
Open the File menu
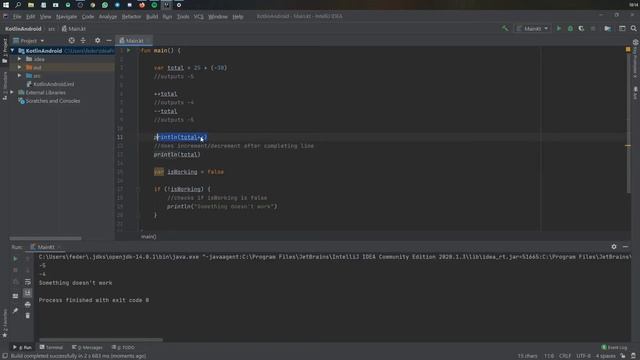pyautogui.click(x=17, y=17)
